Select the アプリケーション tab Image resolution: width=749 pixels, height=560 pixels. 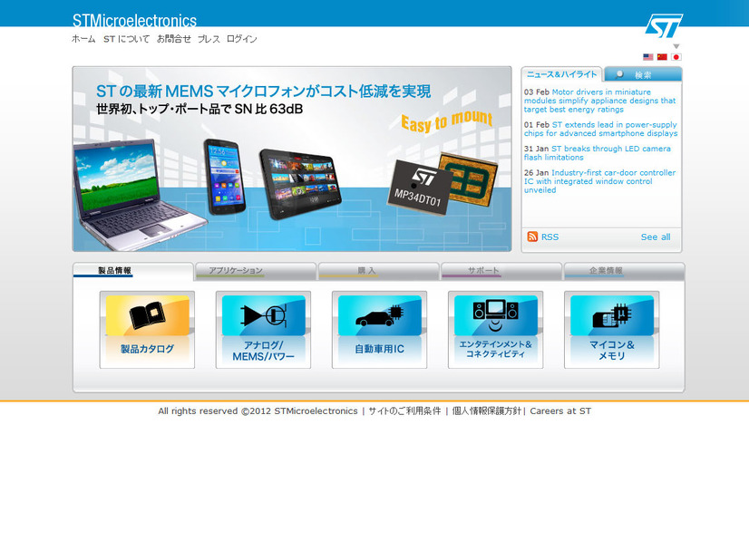tap(255, 271)
